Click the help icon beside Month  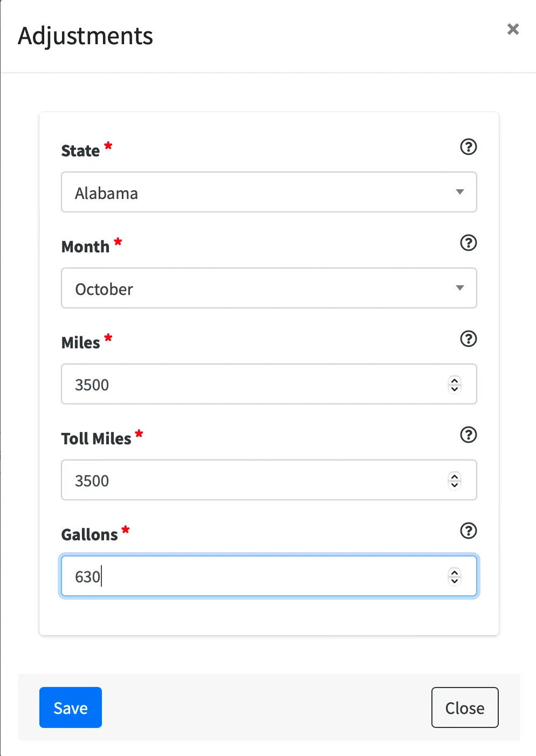(x=468, y=243)
